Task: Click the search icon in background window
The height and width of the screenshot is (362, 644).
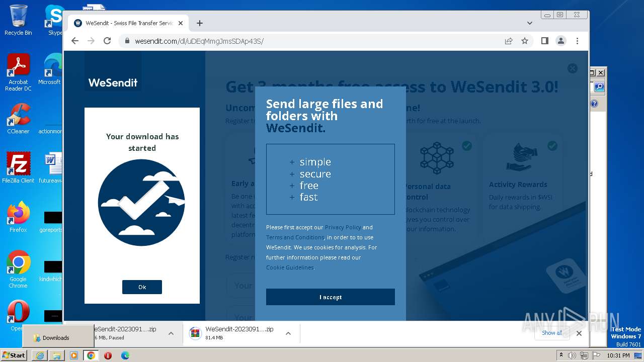Action: click(599, 87)
